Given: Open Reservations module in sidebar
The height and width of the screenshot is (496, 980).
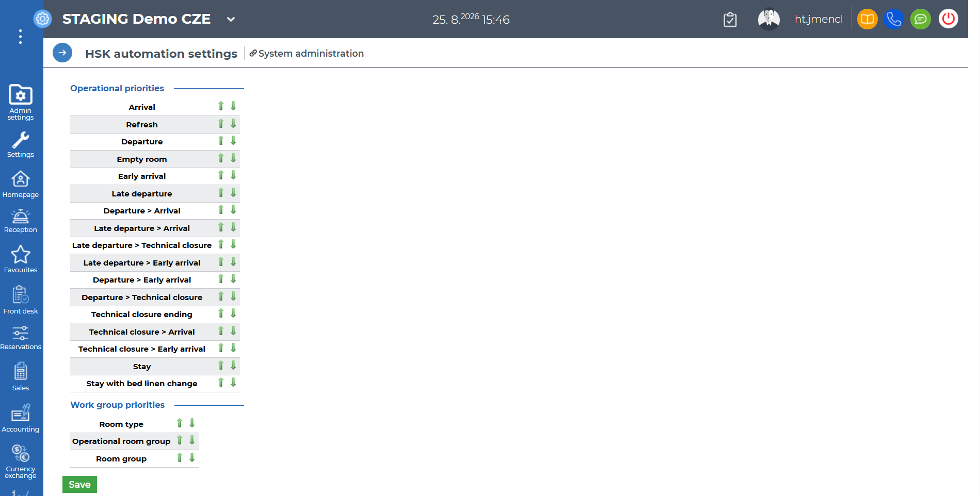Looking at the screenshot, I should point(21,338).
